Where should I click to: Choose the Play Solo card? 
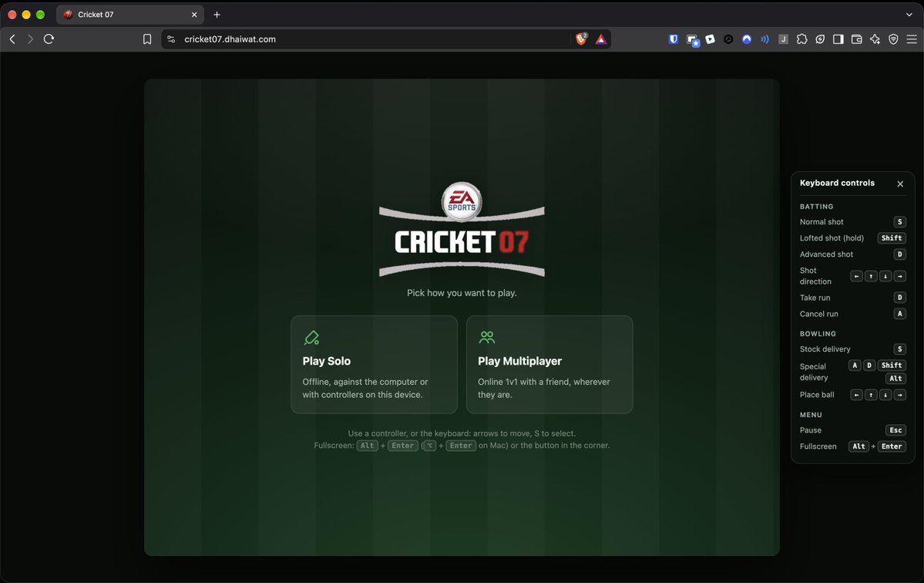coord(375,364)
